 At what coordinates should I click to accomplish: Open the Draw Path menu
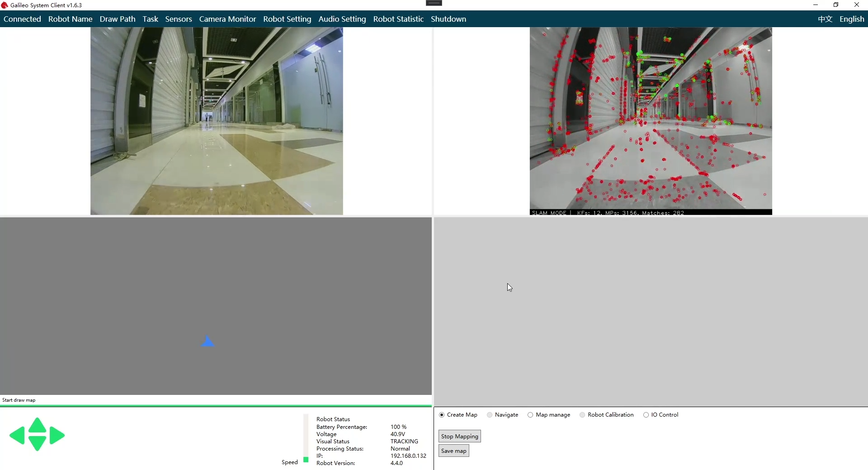[118, 19]
